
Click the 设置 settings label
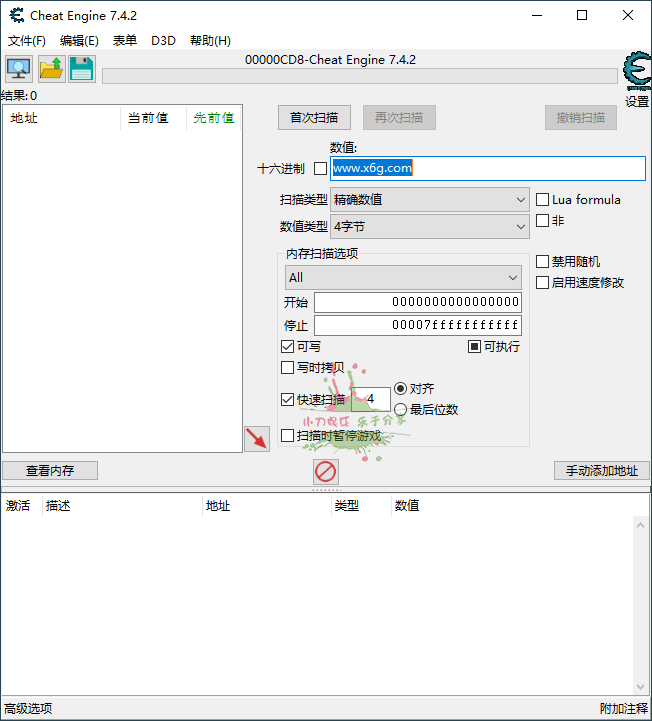click(637, 102)
